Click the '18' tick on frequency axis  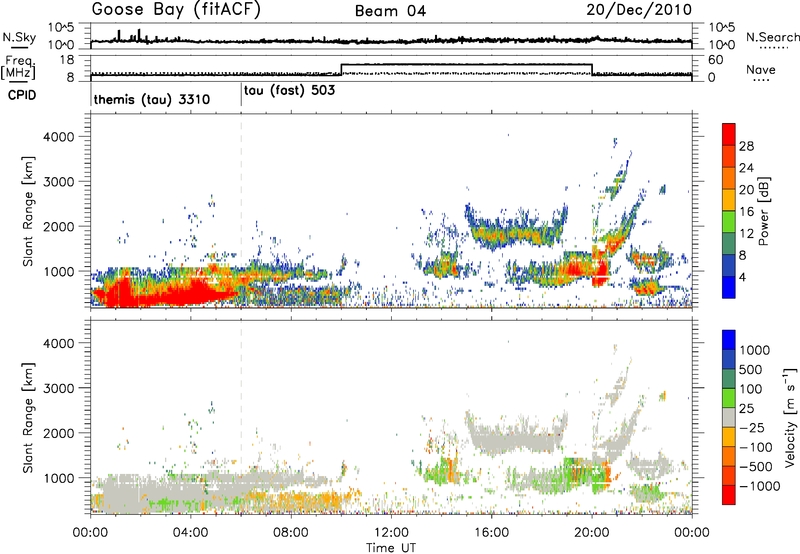[67, 60]
